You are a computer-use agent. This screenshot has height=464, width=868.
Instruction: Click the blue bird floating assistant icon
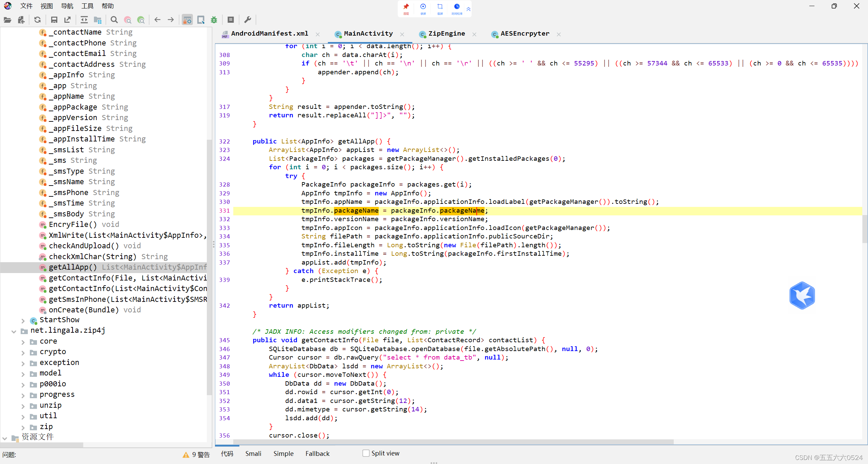tap(802, 295)
